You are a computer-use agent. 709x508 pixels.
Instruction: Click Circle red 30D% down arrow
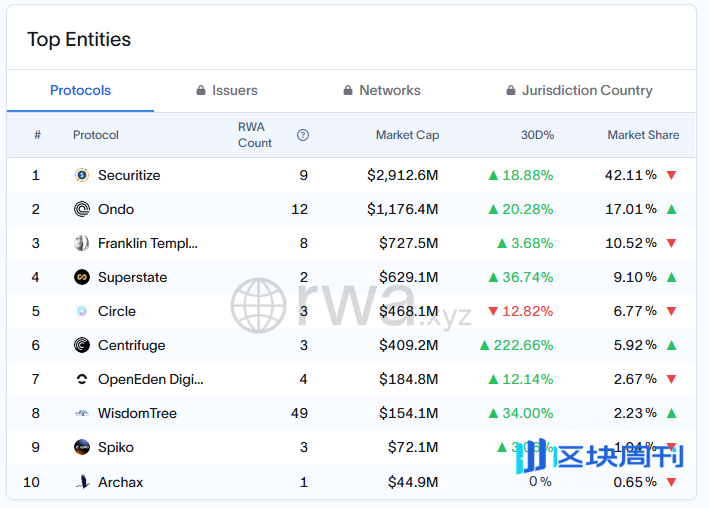pos(493,311)
